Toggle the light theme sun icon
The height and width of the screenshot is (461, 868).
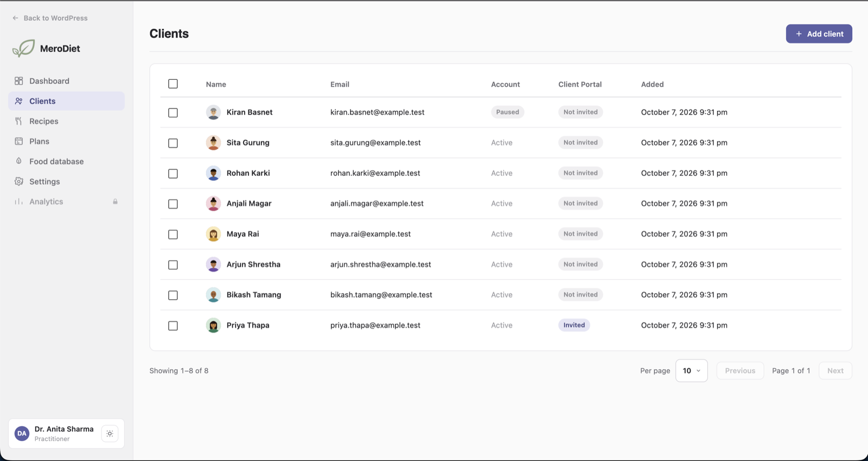tap(110, 433)
